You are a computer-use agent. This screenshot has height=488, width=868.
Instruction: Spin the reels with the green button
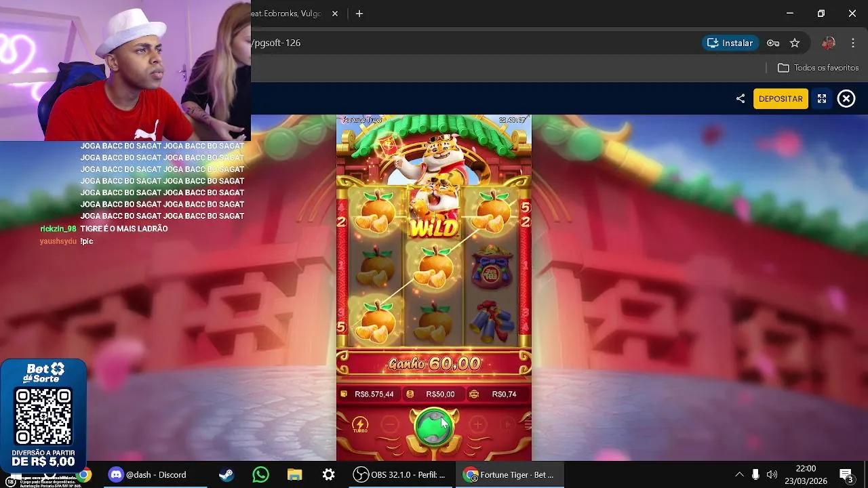tap(434, 427)
